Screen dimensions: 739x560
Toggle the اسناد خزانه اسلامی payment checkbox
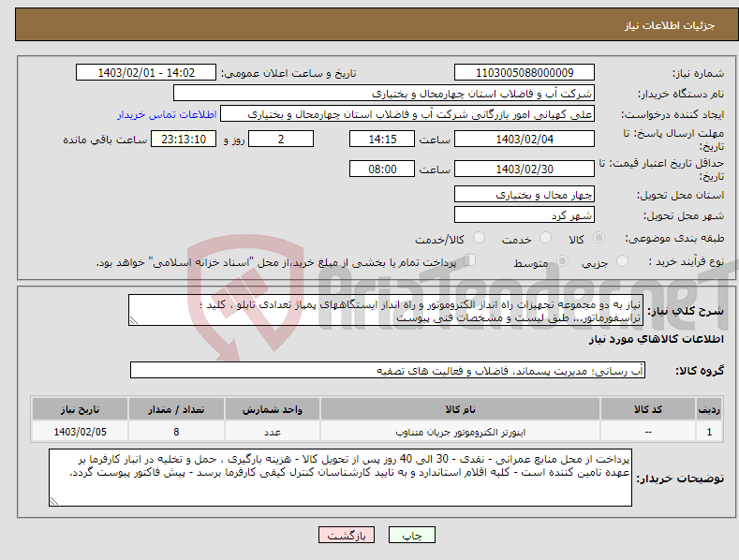coord(470,260)
